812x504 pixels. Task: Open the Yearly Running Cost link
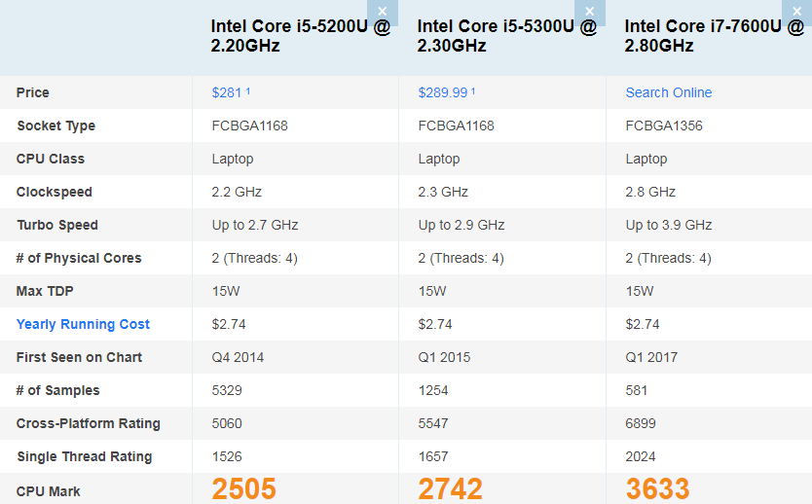83,324
